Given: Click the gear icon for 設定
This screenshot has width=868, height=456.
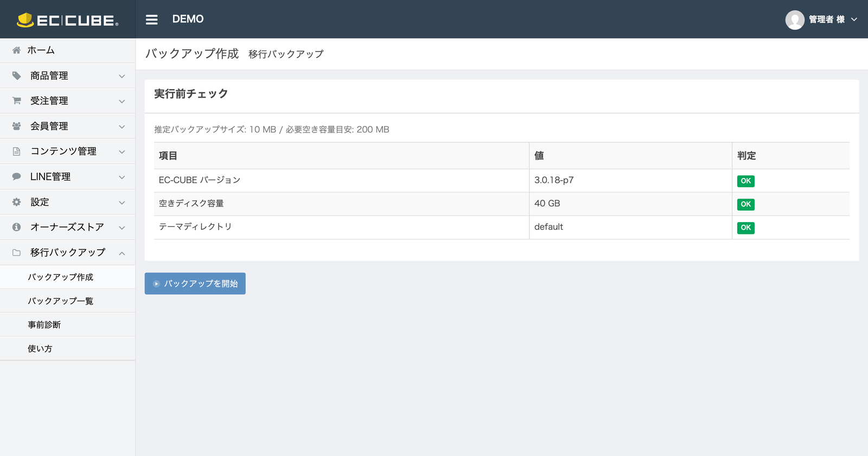Looking at the screenshot, I should point(17,202).
